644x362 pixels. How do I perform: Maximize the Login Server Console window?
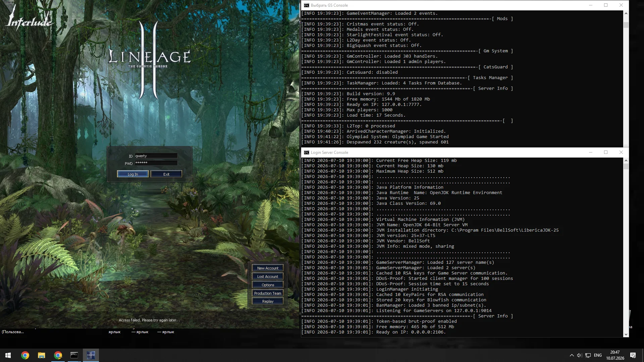(x=606, y=152)
